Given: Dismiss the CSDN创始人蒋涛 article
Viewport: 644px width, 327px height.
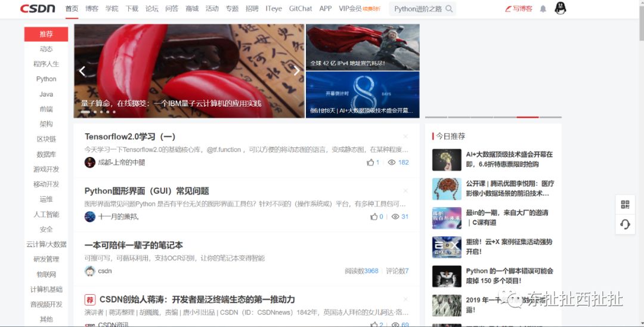Looking at the screenshot, I should pos(405,299).
